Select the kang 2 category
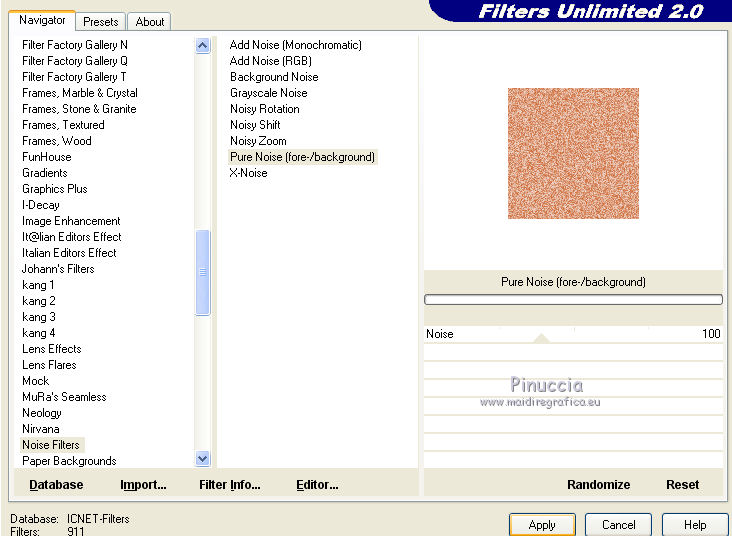Image resolution: width=732 pixels, height=536 pixels. pyautogui.click(x=38, y=301)
